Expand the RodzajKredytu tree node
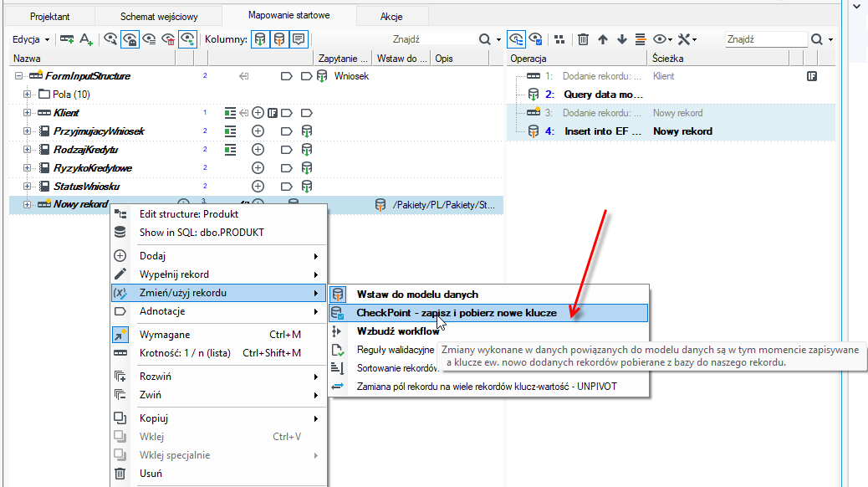Image resolution: width=868 pixels, height=487 pixels. pos(27,150)
